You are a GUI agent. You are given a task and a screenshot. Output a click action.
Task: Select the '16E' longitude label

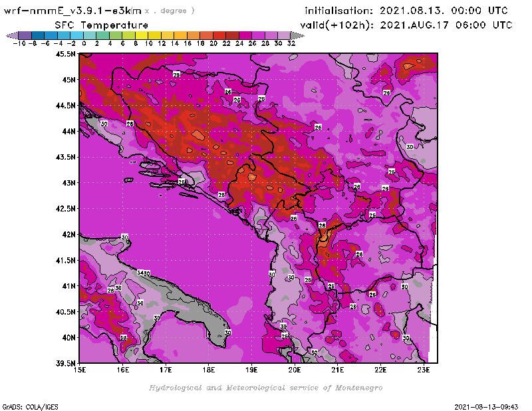tap(123, 370)
